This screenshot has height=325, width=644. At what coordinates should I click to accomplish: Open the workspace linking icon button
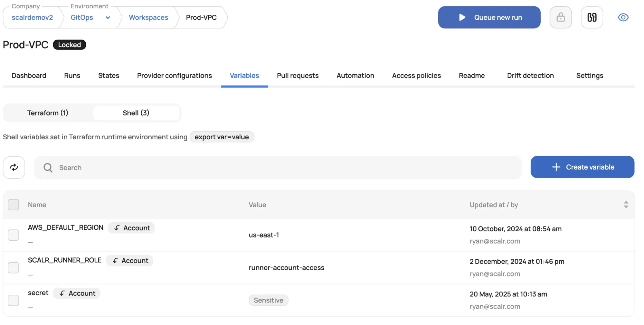[x=592, y=17]
